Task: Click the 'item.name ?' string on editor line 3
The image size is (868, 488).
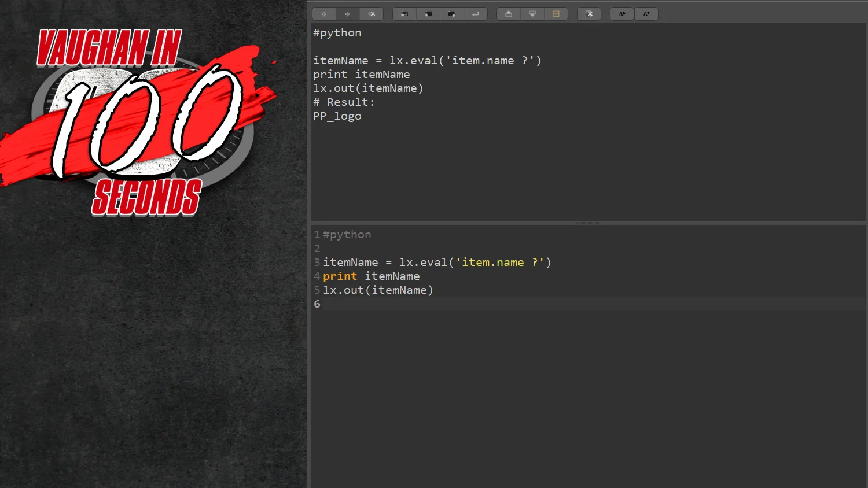Action: 500,263
